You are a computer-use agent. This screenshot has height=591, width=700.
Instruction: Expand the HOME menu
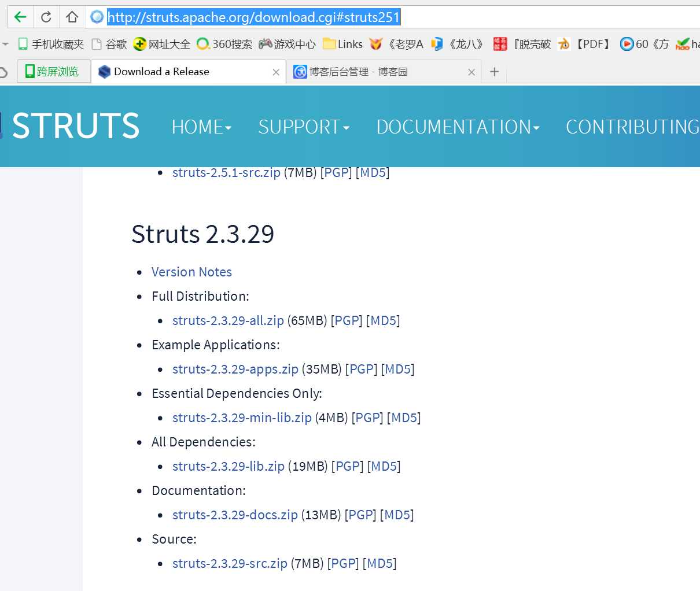point(201,127)
